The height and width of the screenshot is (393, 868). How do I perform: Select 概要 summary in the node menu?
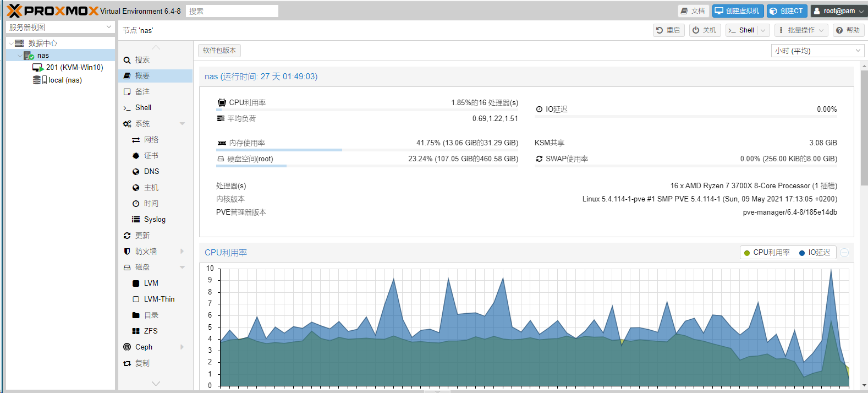[156, 76]
